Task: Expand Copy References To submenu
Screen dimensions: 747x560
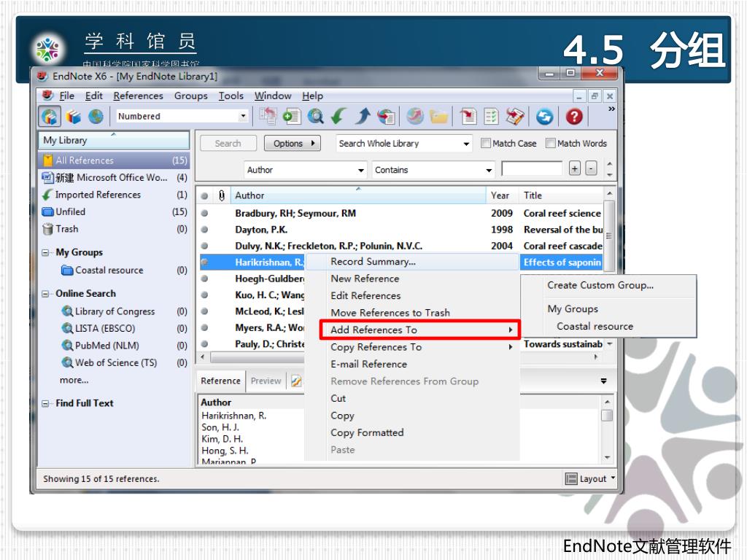Action: point(510,347)
